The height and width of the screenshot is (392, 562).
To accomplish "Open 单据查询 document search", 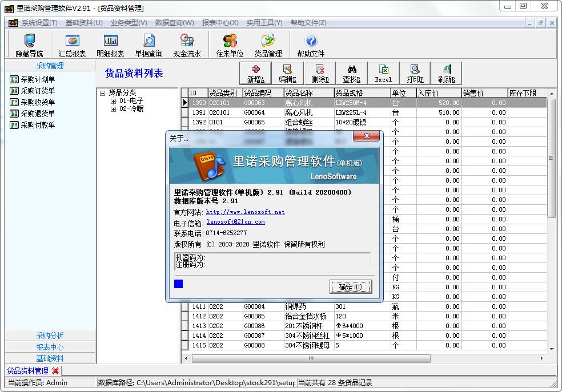I will click(x=148, y=45).
